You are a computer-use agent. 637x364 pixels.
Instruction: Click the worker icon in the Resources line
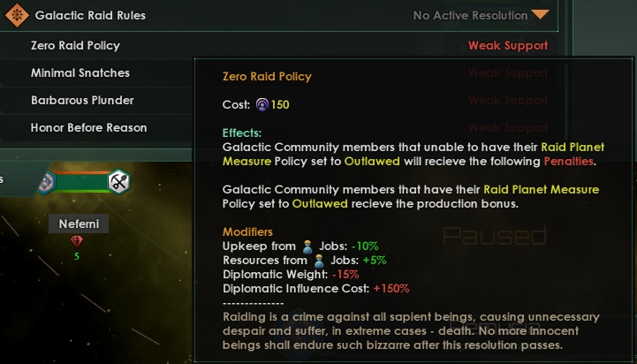click(318, 261)
